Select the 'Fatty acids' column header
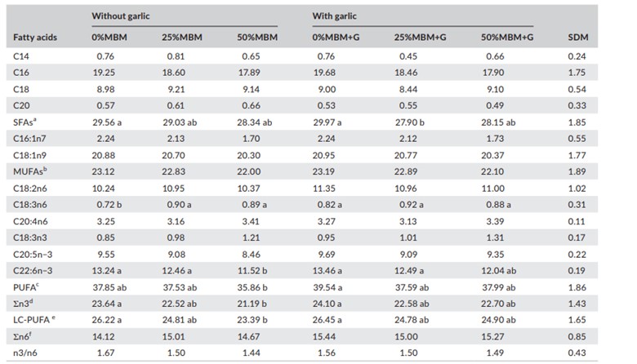Image resolution: width=637 pixels, height=364 pixels. pos(35,38)
